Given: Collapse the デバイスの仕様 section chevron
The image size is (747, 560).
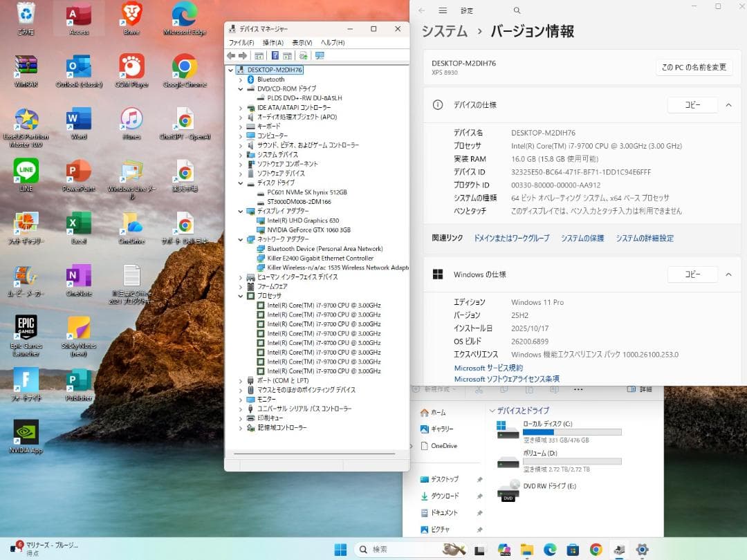Looking at the screenshot, I should point(729,104).
